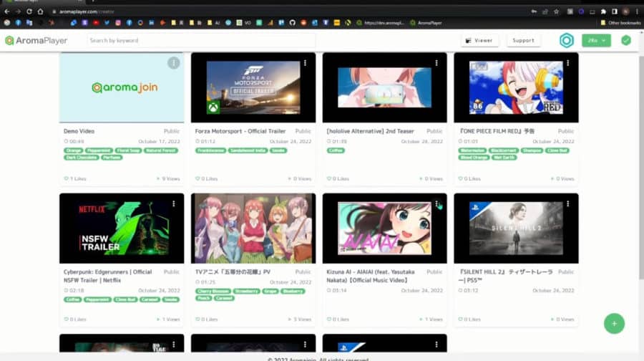Like the Demo Video via heart icon
Image resolution: width=644 pixels, height=361 pixels.
66,178
